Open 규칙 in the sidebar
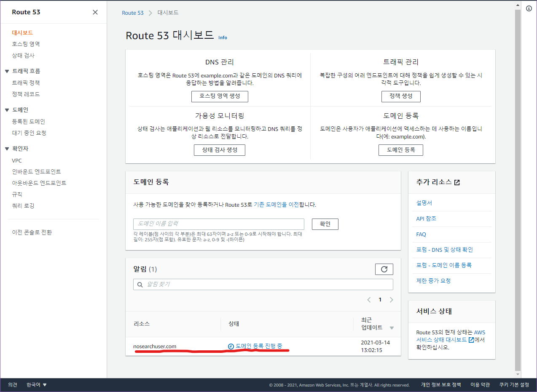 17,195
